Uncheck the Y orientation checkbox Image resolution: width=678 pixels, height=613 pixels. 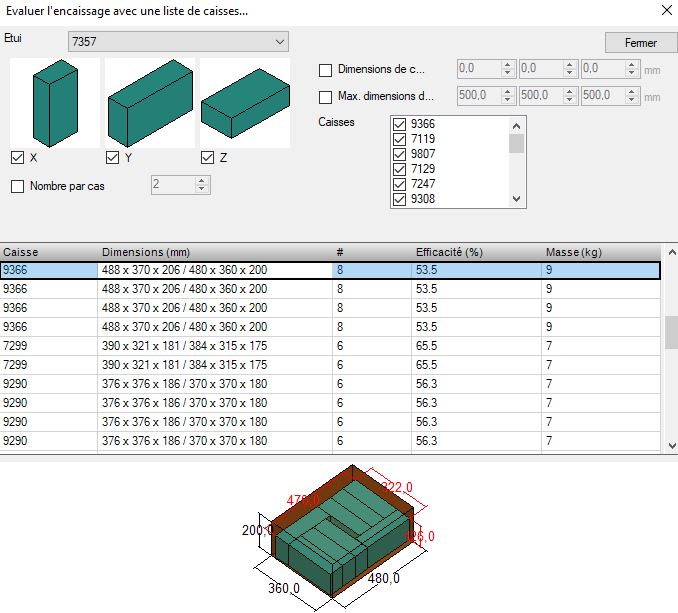pos(112,157)
